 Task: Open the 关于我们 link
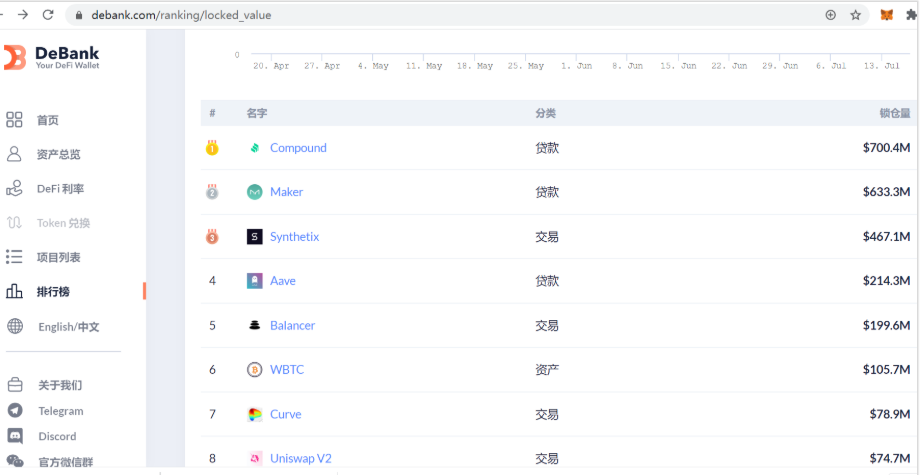(x=60, y=385)
